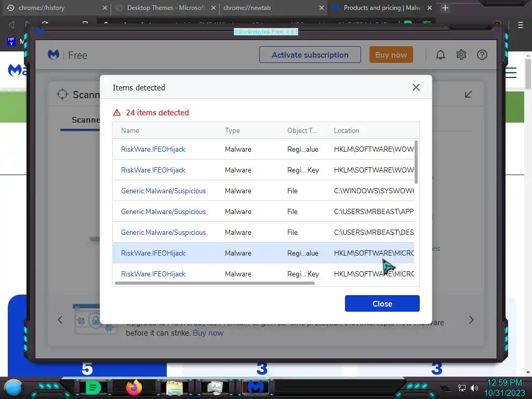This screenshot has height=399, width=532.
Task: Switch to Malwarebytes in the taskbar
Action: (256, 388)
